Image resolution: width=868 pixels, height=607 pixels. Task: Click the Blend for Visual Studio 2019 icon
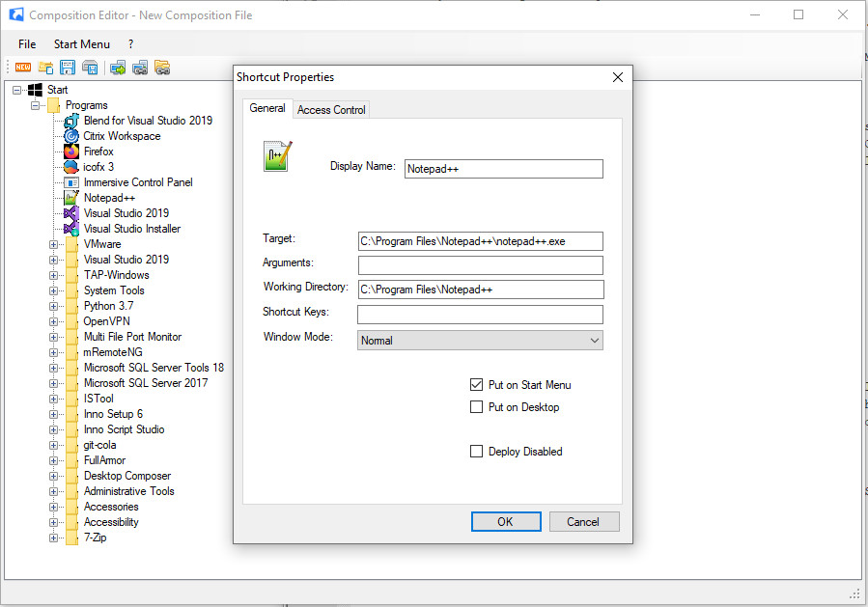click(x=71, y=121)
